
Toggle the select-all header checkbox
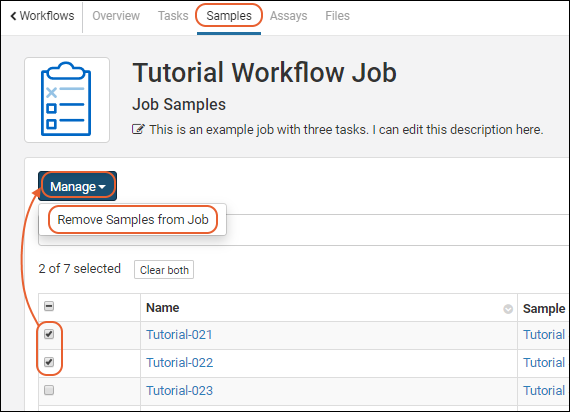49,306
